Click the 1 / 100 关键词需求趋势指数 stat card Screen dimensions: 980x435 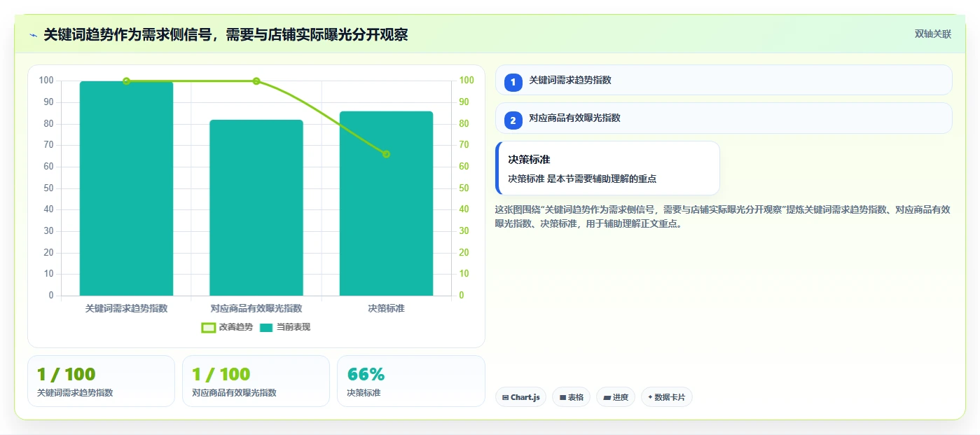click(101, 381)
